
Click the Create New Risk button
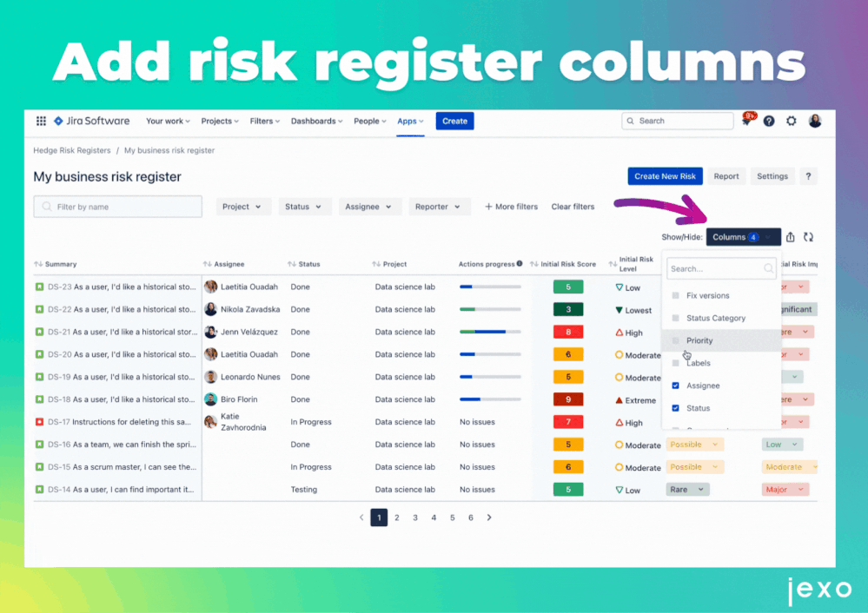pos(665,175)
